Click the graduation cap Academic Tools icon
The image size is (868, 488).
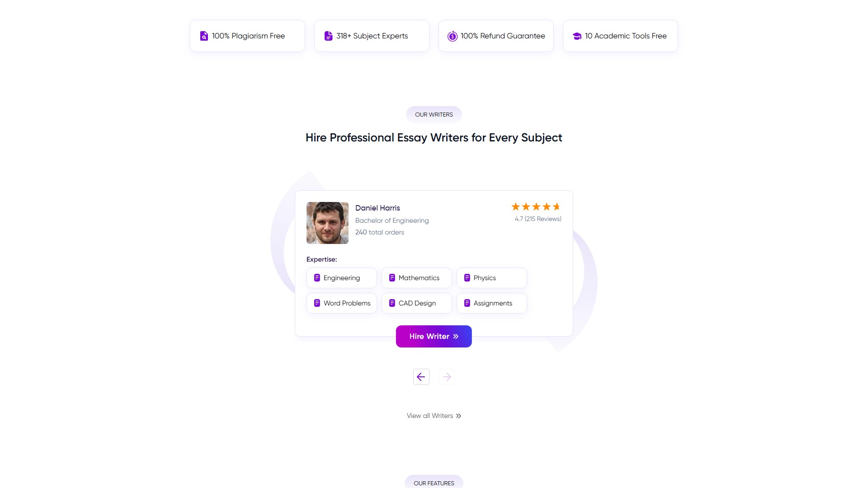[x=577, y=36]
